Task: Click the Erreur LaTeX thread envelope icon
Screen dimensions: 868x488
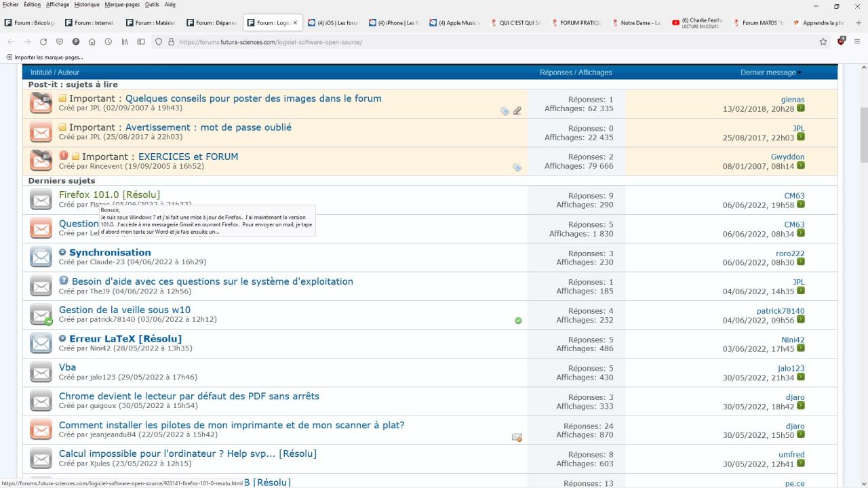Action: click(x=41, y=343)
